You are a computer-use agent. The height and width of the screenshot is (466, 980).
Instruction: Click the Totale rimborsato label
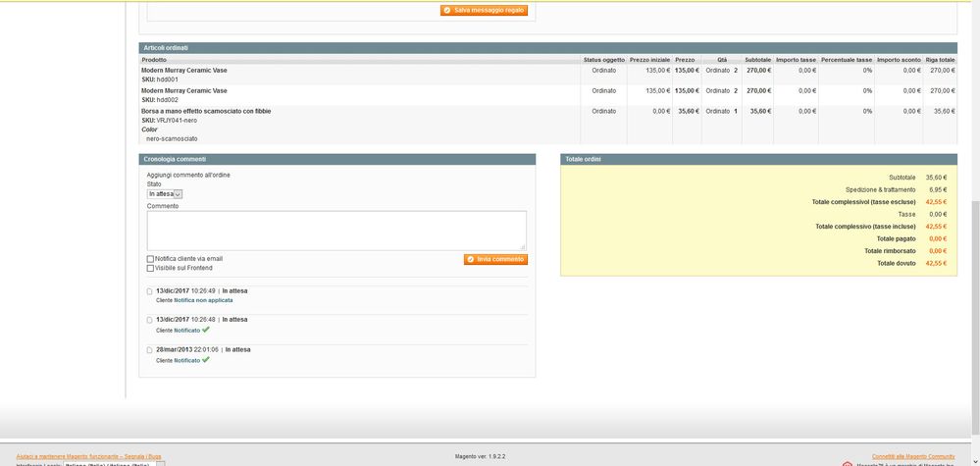tap(891, 251)
